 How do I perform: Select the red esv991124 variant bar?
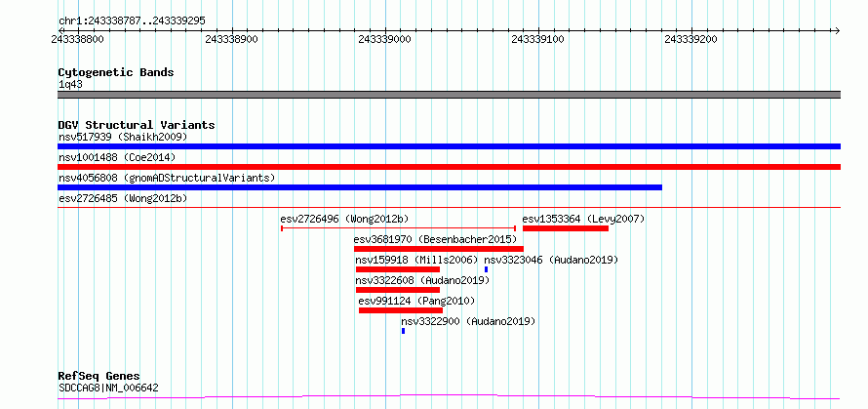(401, 310)
